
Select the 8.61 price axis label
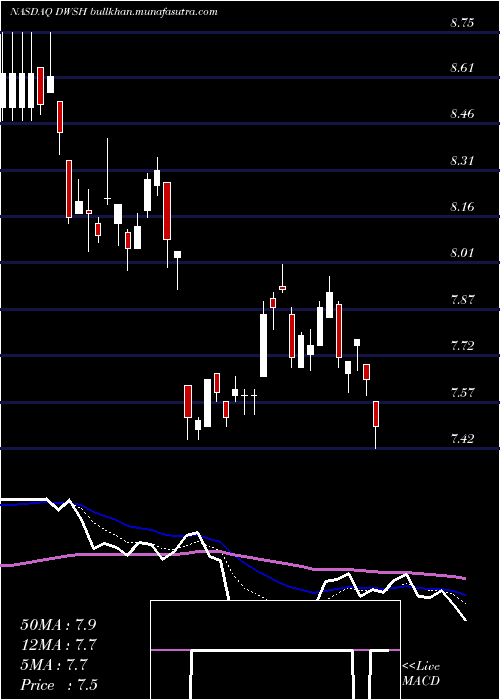coord(462,68)
